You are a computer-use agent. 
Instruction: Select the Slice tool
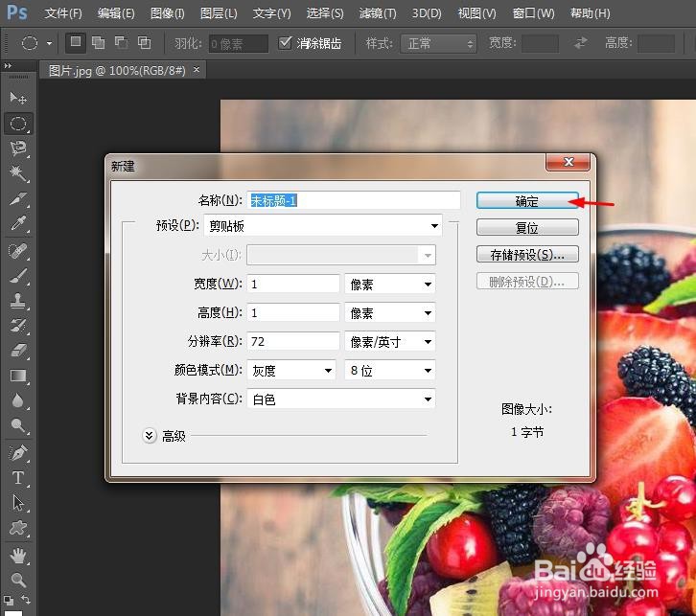point(18,198)
